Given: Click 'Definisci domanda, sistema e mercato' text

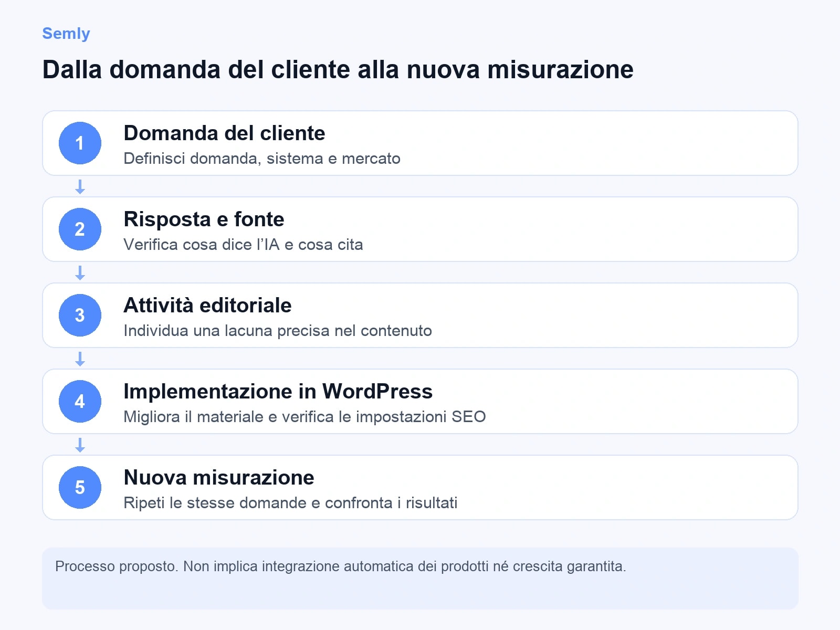Looking at the screenshot, I should coord(262,159).
